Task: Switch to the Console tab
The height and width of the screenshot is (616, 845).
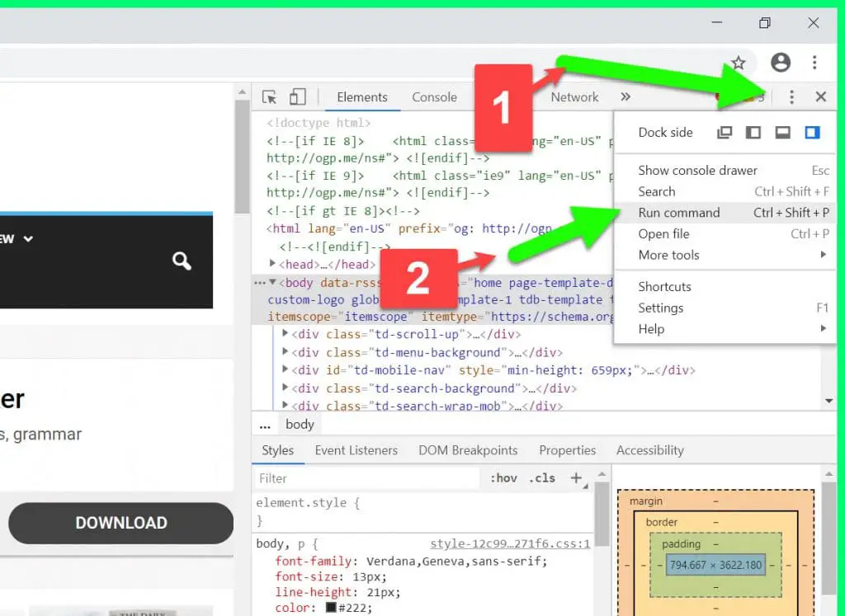Action: (x=434, y=96)
